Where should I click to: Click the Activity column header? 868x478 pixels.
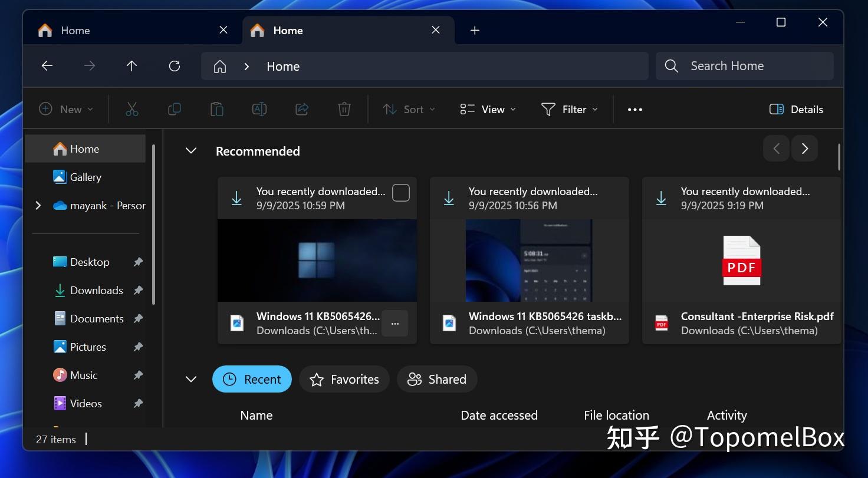click(726, 415)
